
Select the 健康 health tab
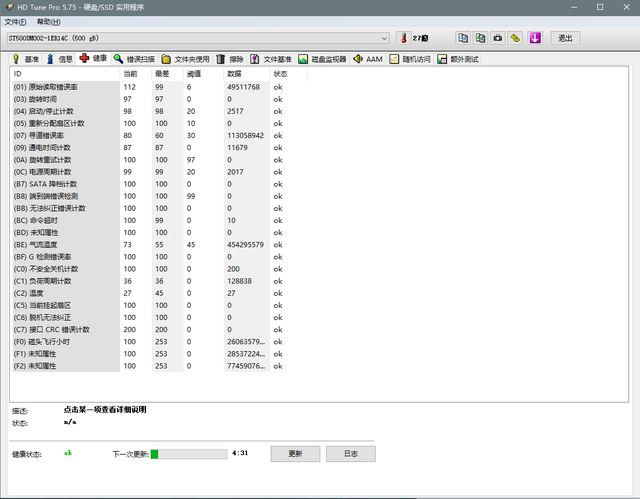(93, 58)
